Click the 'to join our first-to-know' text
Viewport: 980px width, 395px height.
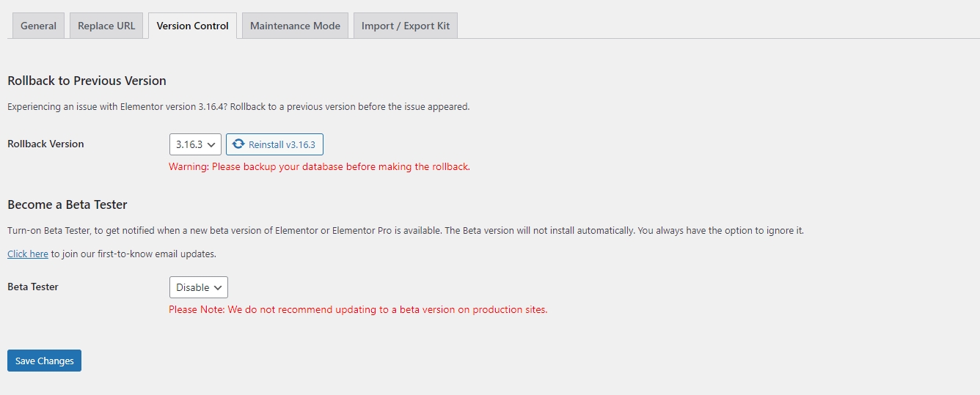[134, 254]
